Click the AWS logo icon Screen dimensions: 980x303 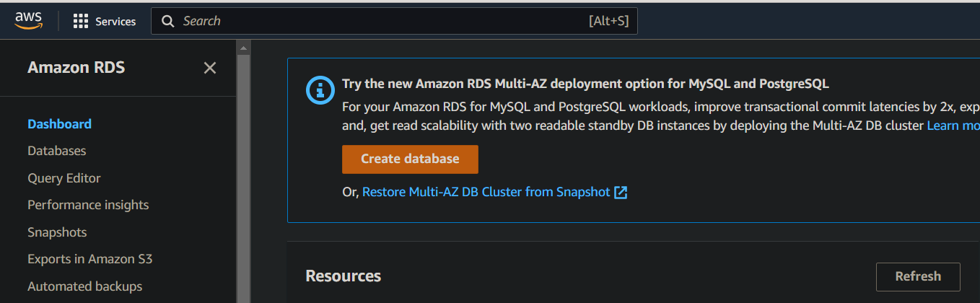29,21
